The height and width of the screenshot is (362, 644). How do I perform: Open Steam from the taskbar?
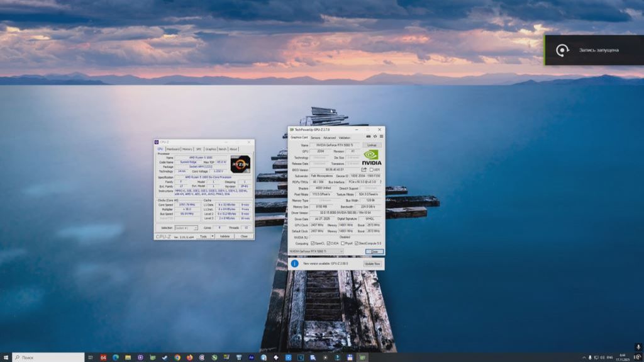(165, 358)
